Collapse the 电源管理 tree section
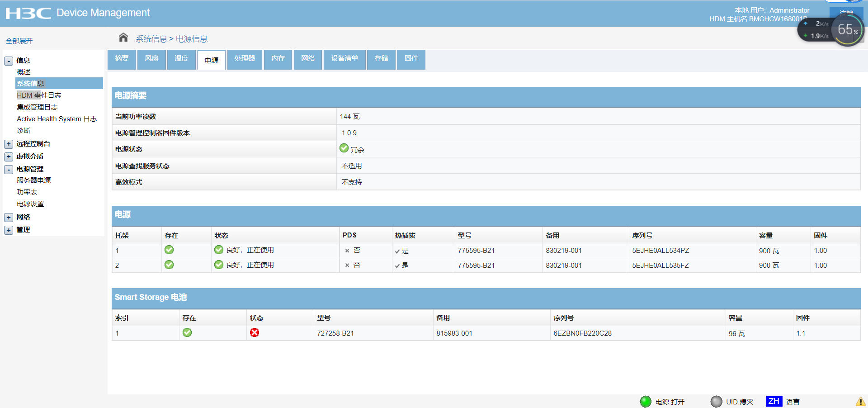Screen dimensions: 868x408 (9, 169)
